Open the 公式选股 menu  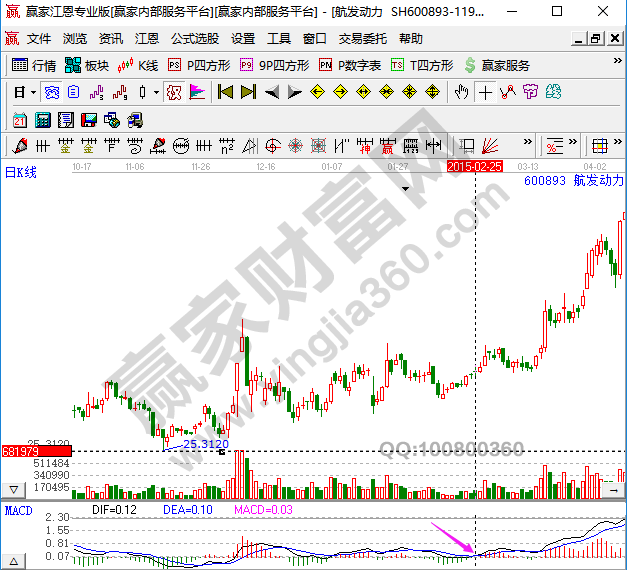click(194, 39)
